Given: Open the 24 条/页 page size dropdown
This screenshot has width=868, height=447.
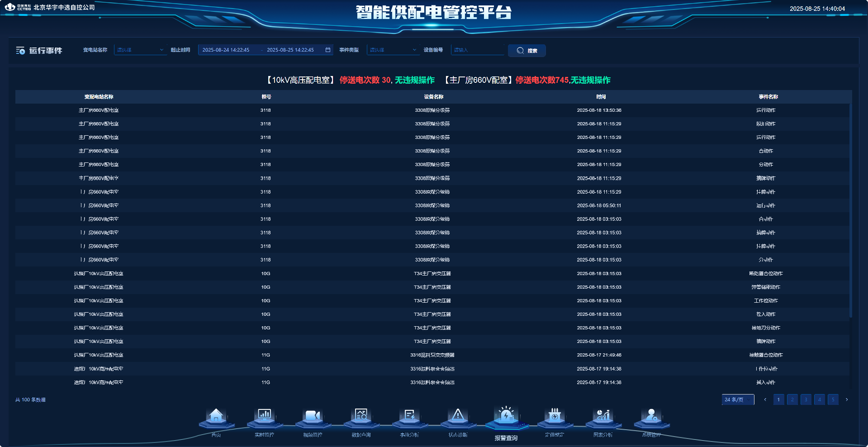Looking at the screenshot, I should point(738,399).
